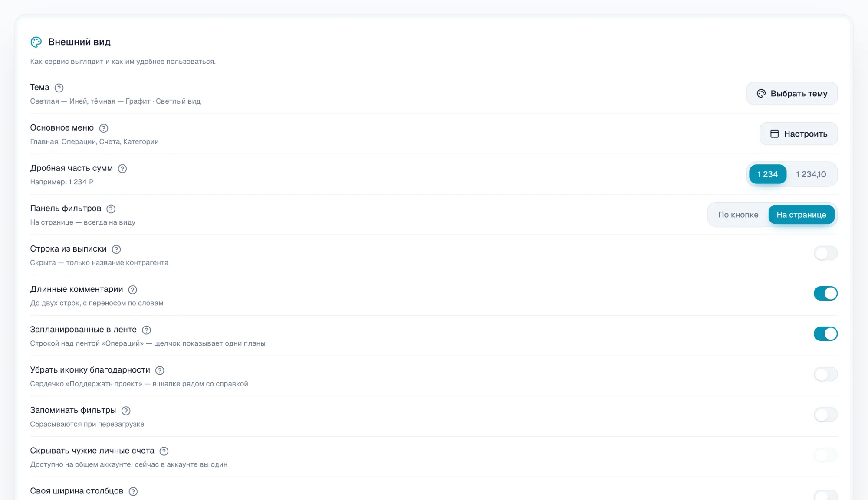The height and width of the screenshot is (500, 868).
Task: Enable Убрать иконку благодарности toggle
Action: 825,374
